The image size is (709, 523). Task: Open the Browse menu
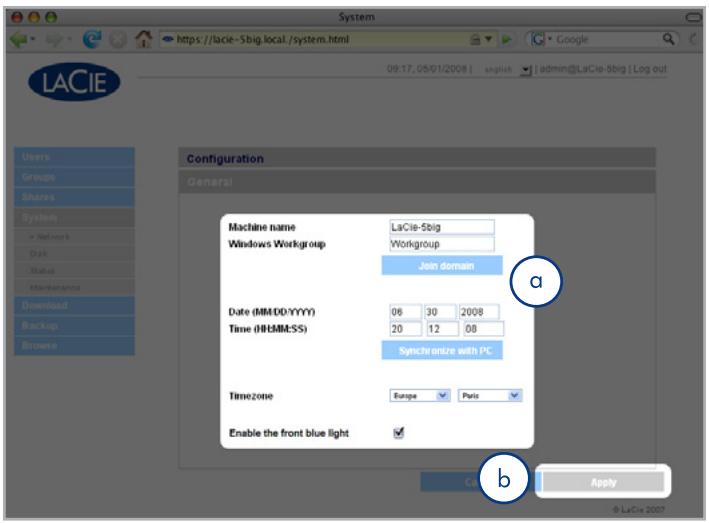[74, 346]
